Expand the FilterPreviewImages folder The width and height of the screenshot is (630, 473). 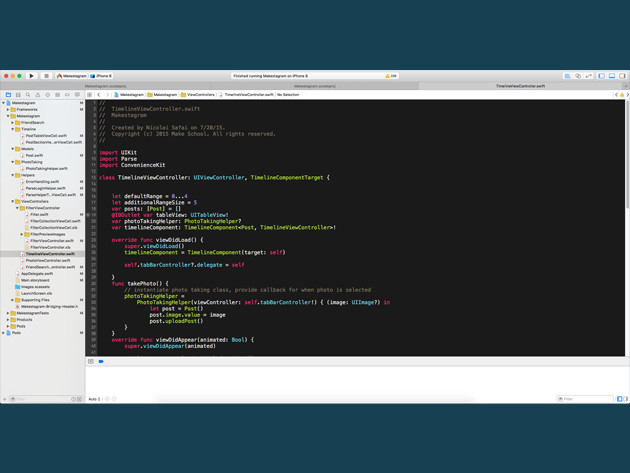(x=22, y=234)
